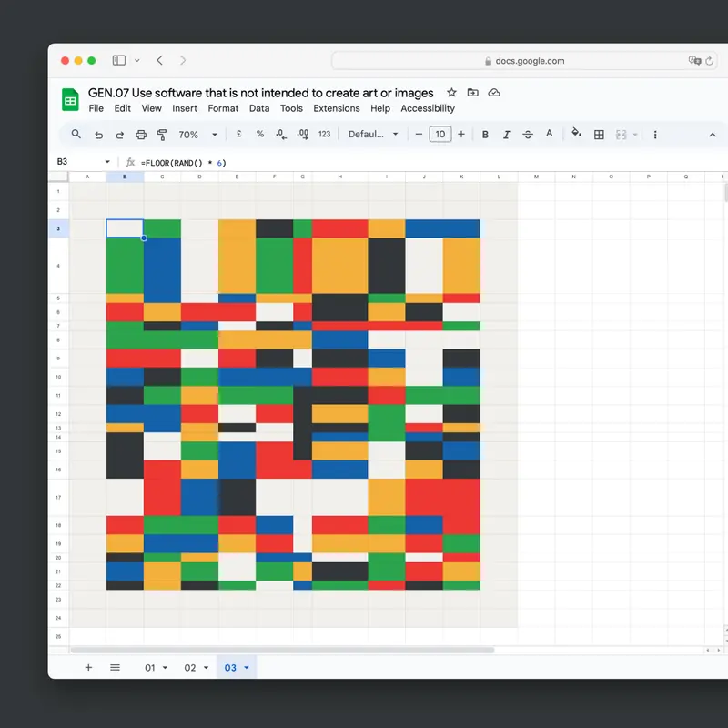This screenshot has height=728, width=728.
Task: Click the move to folder icon
Action: 473,93
